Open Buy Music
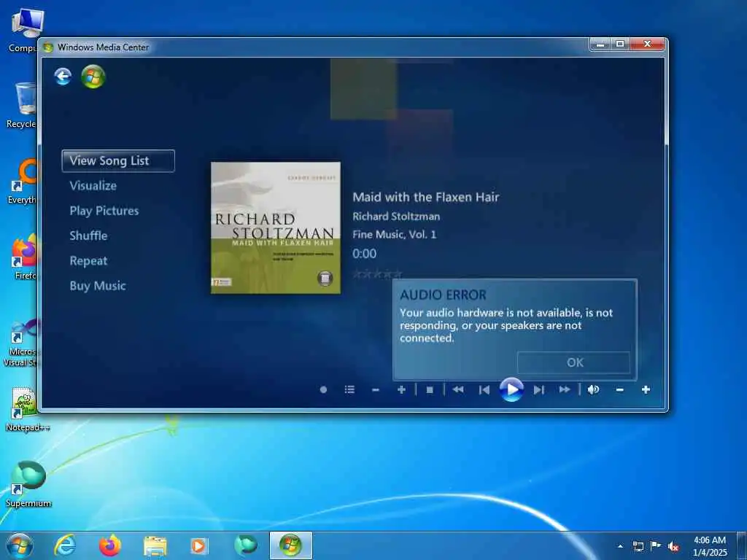This screenshot has width=747, height=560. point(98,286)
